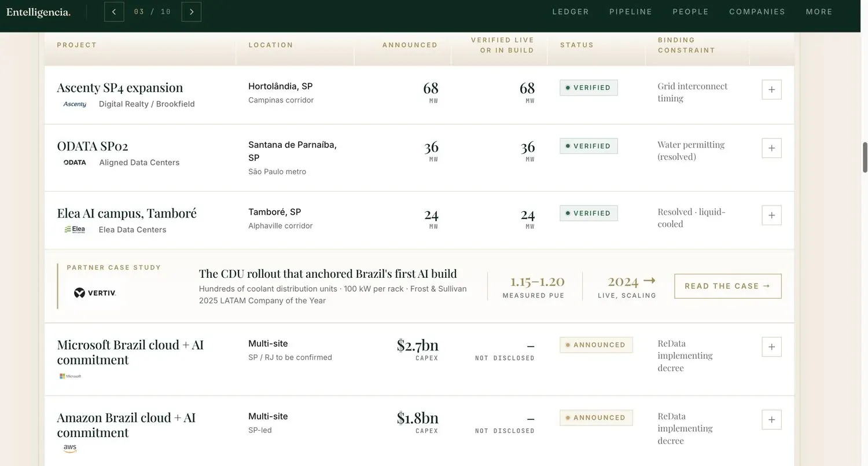Screen dimensions: 868x466
Task: Select Santana de Parnaíba, SP location
Action: tap(292, 151)
